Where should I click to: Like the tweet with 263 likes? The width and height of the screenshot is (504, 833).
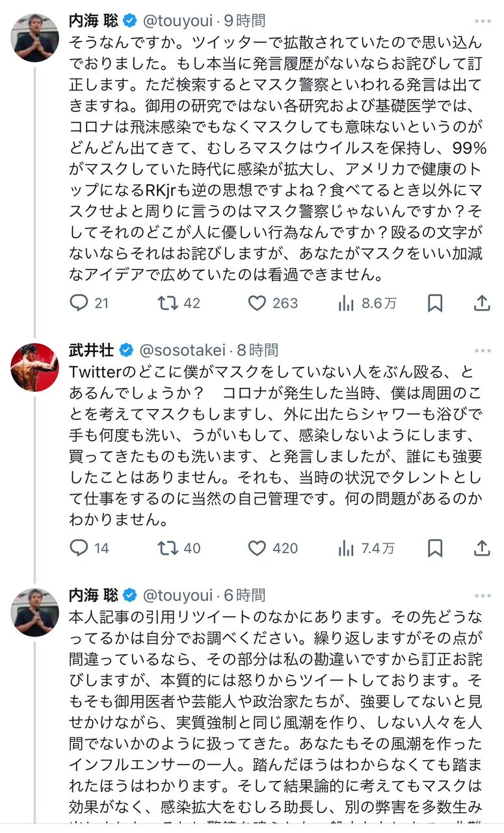tap(258, 303)
